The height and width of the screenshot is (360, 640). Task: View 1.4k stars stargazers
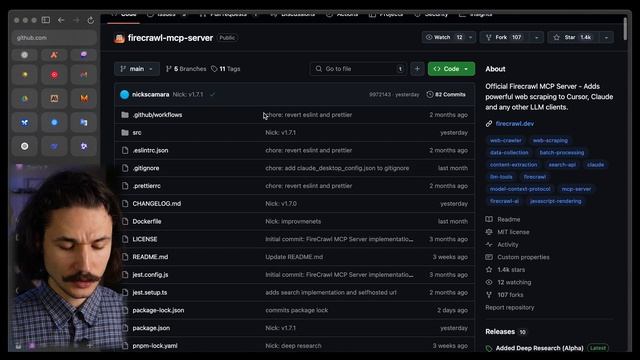coord(511,270)
